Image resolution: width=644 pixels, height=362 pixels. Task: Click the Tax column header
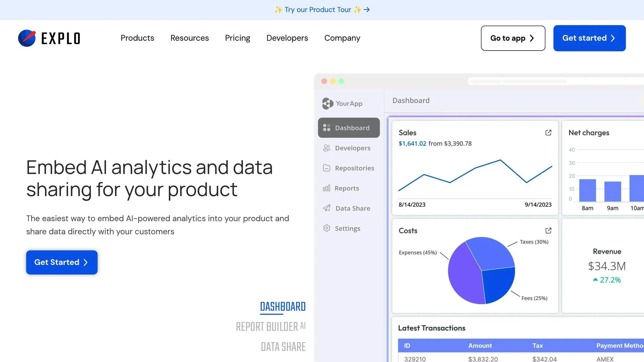(x=538, y=346)
